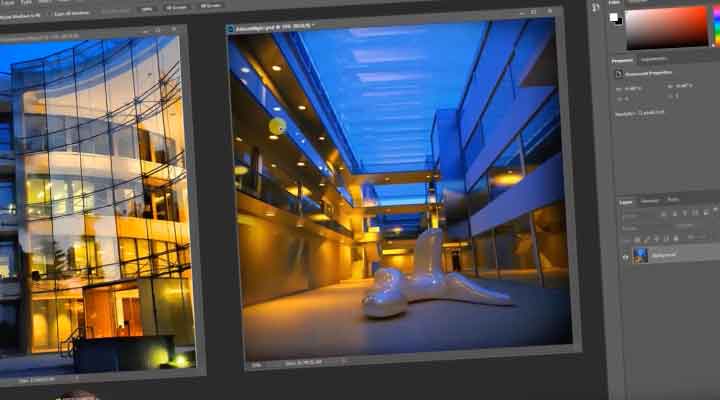Click the rainbow hue strip in Color panel
The height and width of the screenshot is (400, 720).
(x=717, y=25)
